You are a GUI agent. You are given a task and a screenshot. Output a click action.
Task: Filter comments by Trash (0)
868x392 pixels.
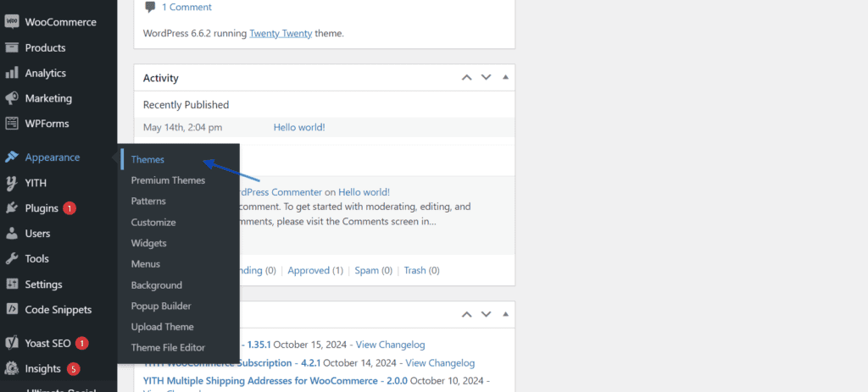coord(422,270)
